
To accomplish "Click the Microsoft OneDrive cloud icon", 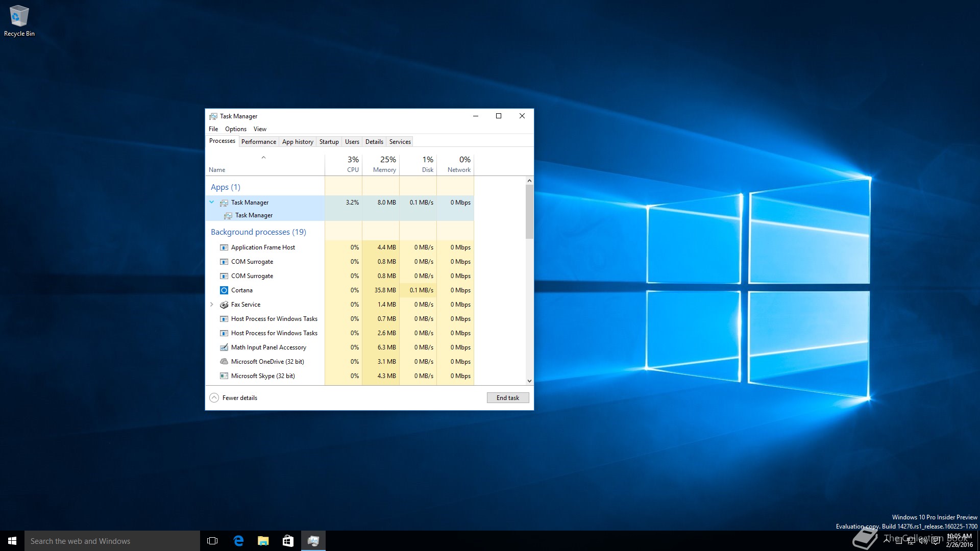I will pos(224,362).
